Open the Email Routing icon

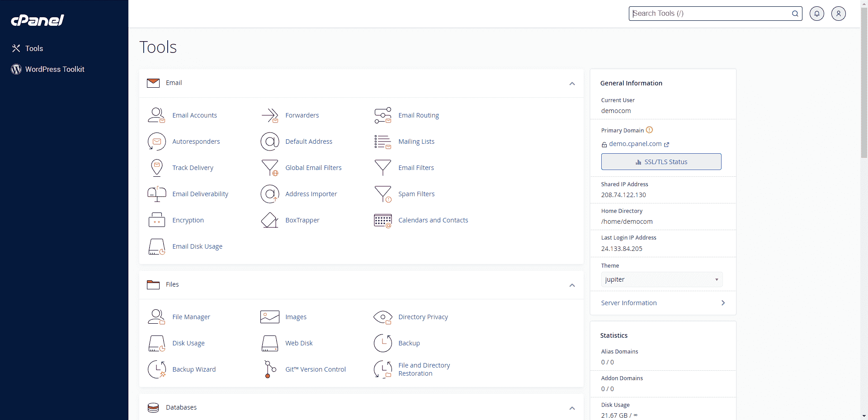pos(383,115)
